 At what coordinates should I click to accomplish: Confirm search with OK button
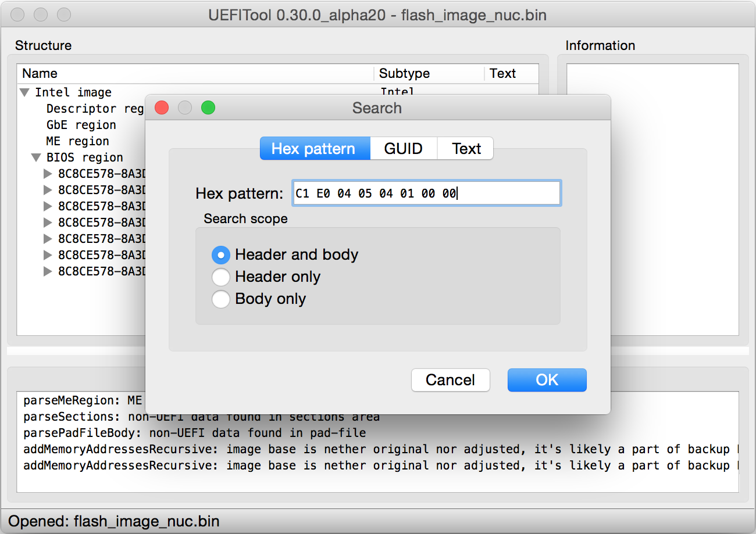click(x=547, y=380)
